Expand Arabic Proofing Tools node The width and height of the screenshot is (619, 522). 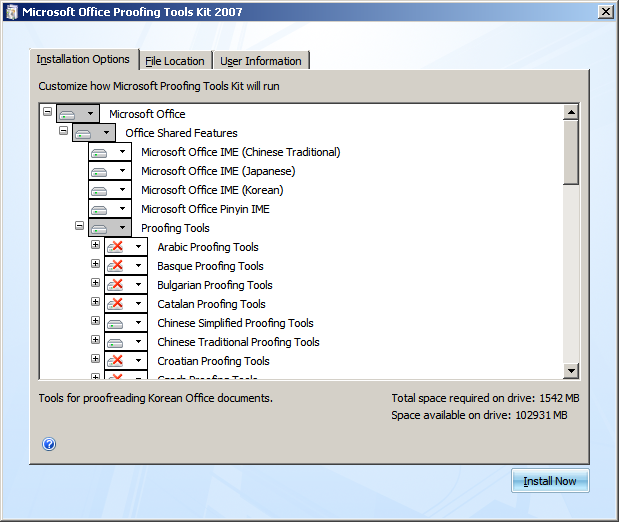click(95, 244)
